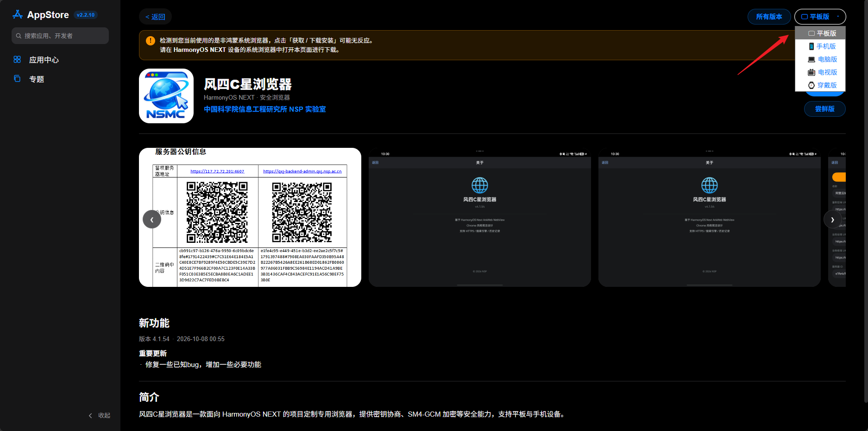
Task: Focus the 搜索应用、开发者 search field
Action: tap(60, 36)
